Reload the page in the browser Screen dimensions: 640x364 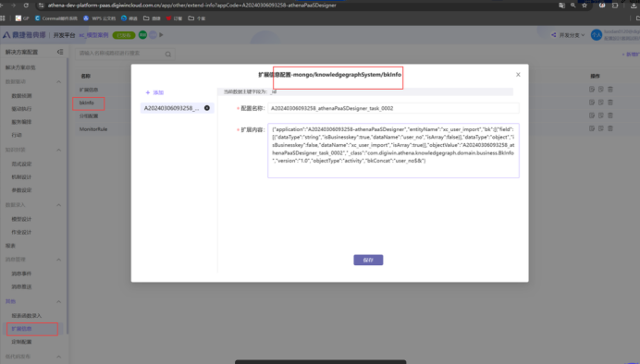click(26, 6)
